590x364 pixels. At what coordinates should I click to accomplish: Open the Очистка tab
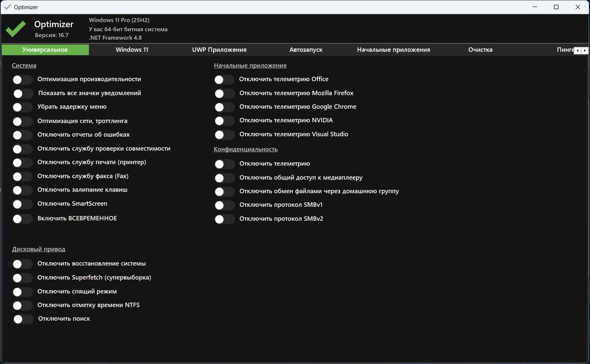480,50
